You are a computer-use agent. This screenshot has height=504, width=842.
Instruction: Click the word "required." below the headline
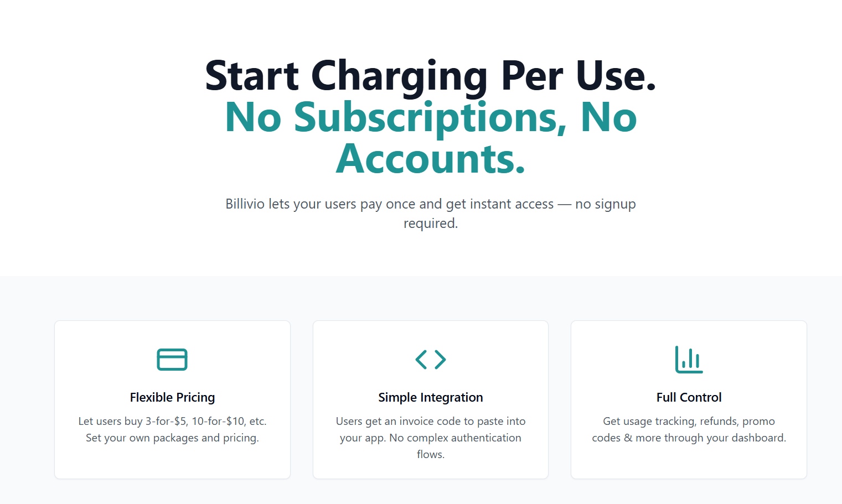click(x=431, y=224)
